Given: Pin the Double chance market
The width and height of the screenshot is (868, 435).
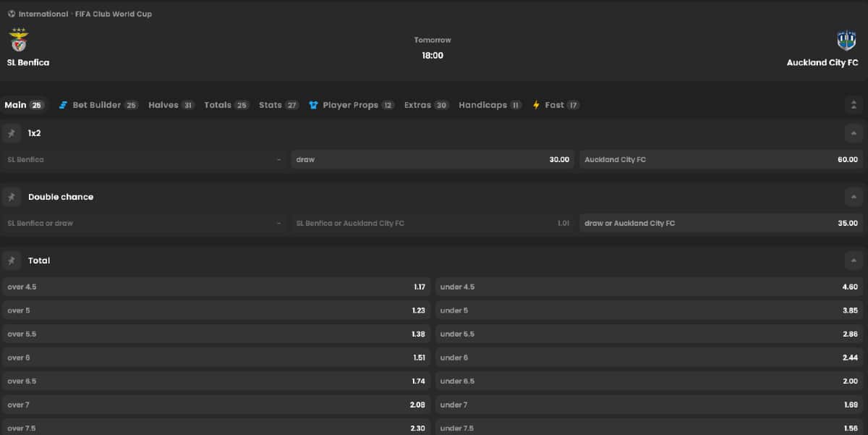Looking at the screenshot, I should pyautogui.click(x=12, y=197).
